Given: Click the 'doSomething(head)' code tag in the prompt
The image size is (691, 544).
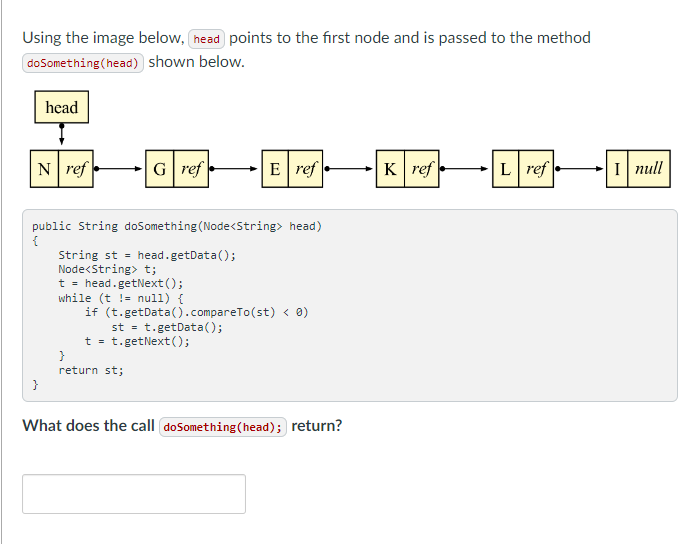Looking at the screenshot, I should (x=84, y=63).
